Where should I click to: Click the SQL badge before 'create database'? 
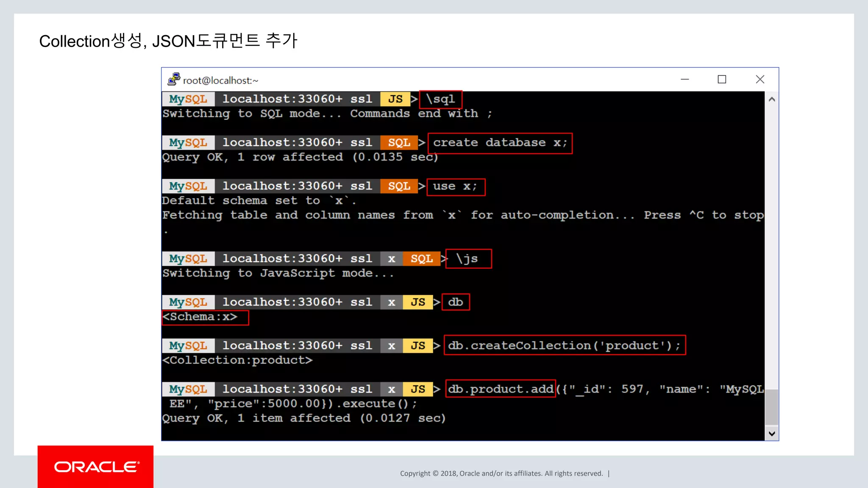(399, 143)
